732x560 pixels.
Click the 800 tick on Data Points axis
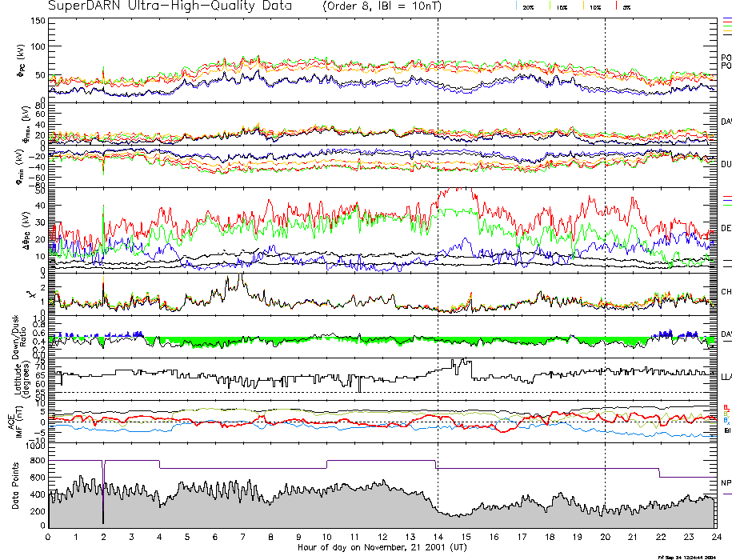click(37, 461)
